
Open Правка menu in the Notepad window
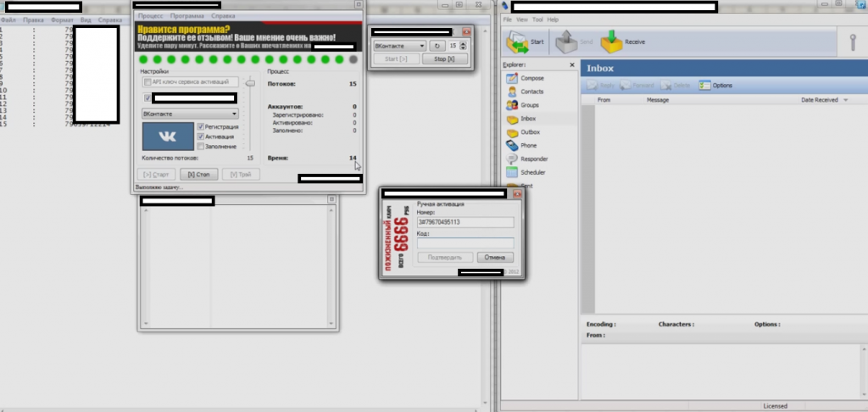33,20
